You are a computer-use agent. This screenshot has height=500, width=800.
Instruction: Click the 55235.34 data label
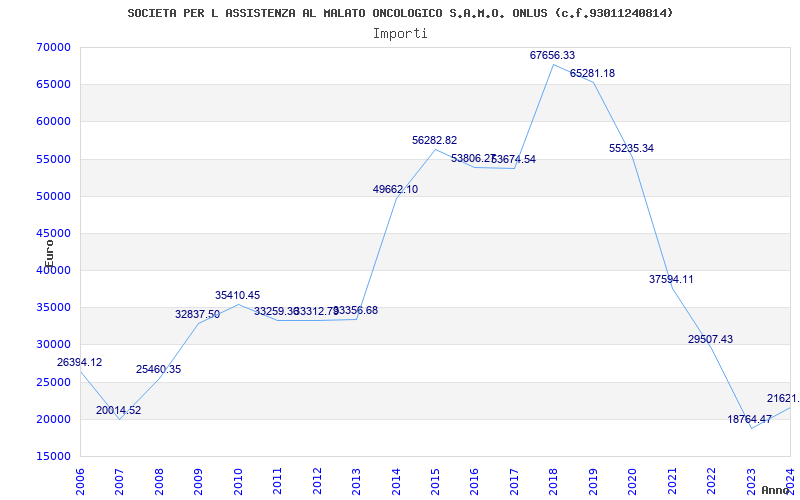(631, 148)
